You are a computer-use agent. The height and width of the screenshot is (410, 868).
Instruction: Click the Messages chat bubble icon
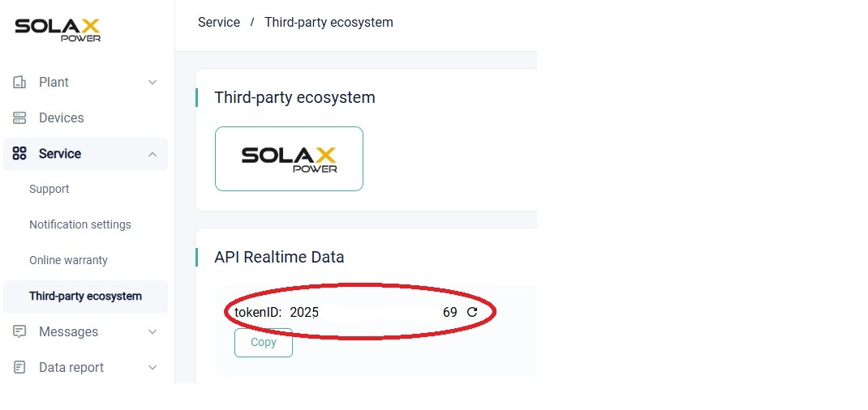pos(19,331)
